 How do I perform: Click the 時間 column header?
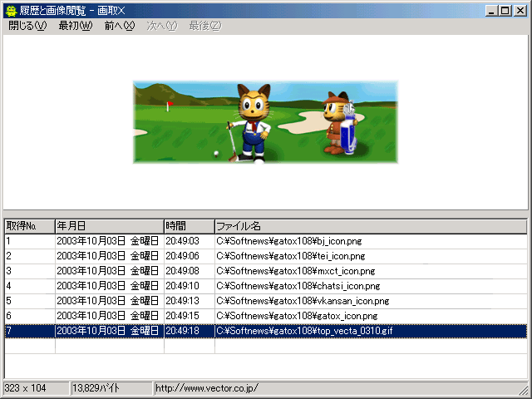tap(190, 226)
